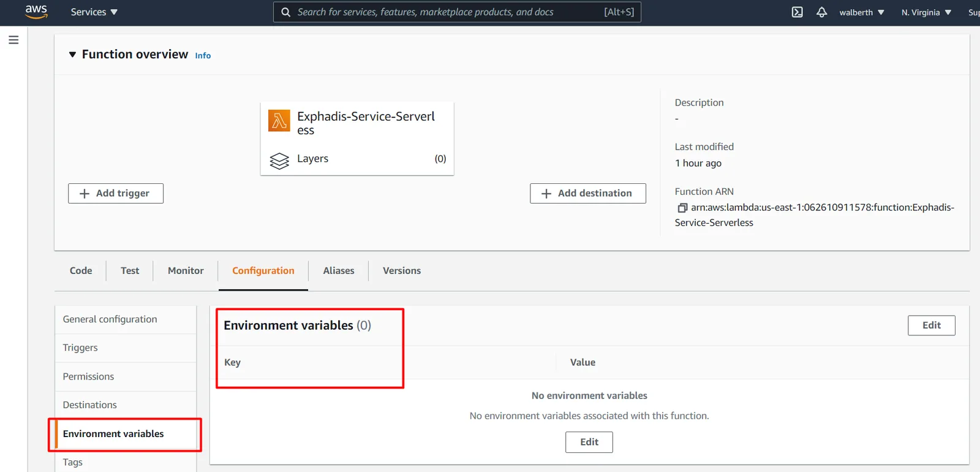Open Destinations in configuration side list
The width and height of the screenshot is (980, 472).
pyautogui.click(x=126, y=405)
